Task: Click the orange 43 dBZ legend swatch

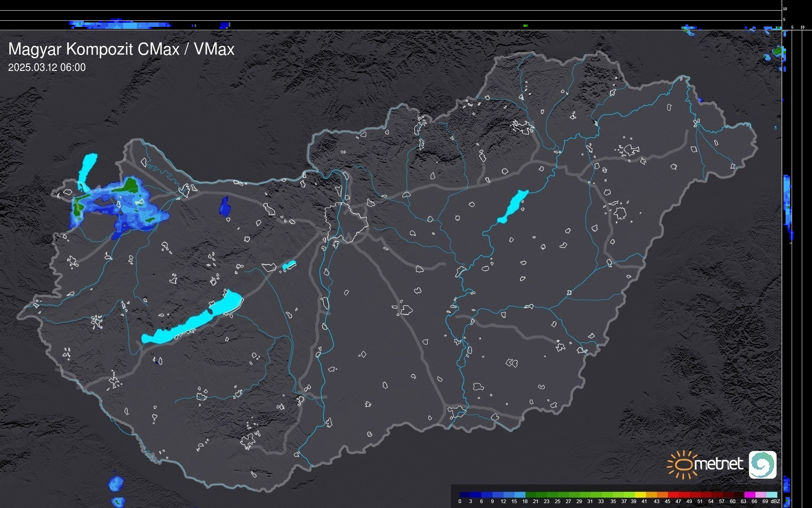Action: click(x=661, y=495)
